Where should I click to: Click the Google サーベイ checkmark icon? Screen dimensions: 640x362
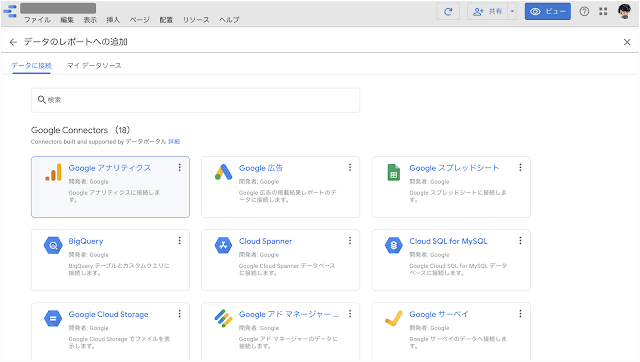pos(393,318)
